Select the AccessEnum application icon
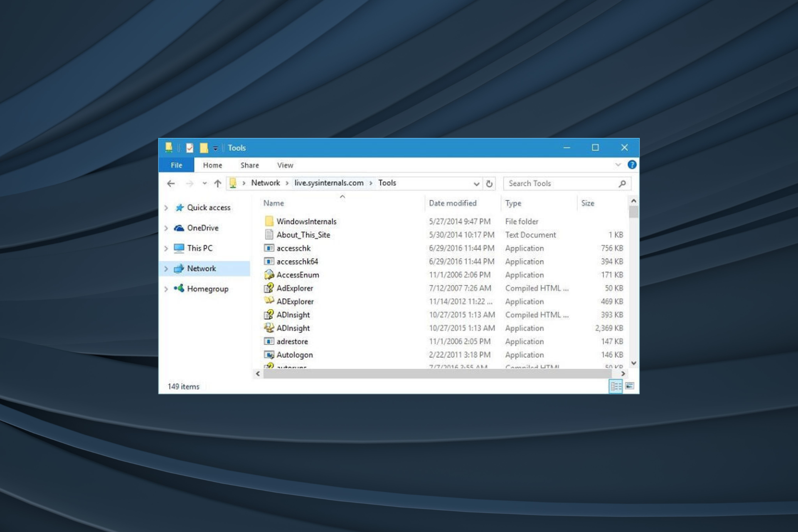This screenshot has width=798, height=532. [x=269, y=275]
